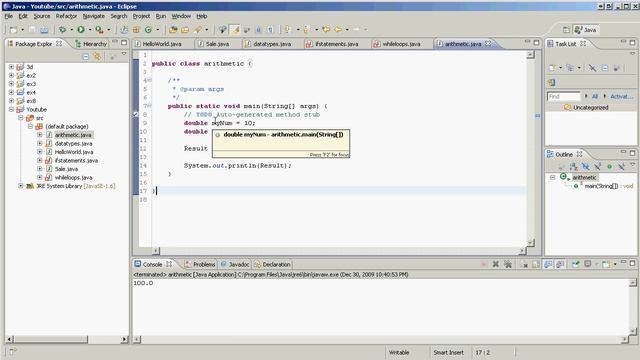This screenshot has height=360, width=640.
Task: Click Sort alphabetically icon in Outline
Action: [x=573, y=166]
